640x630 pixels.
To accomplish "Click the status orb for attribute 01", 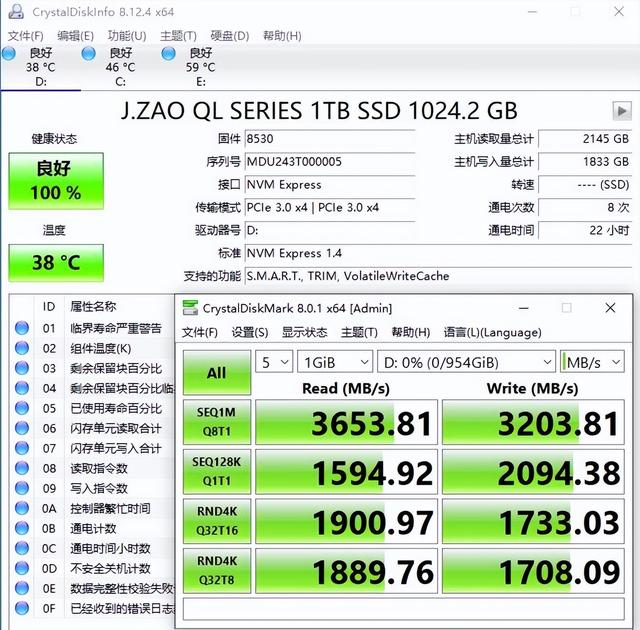I will (22, 328).
